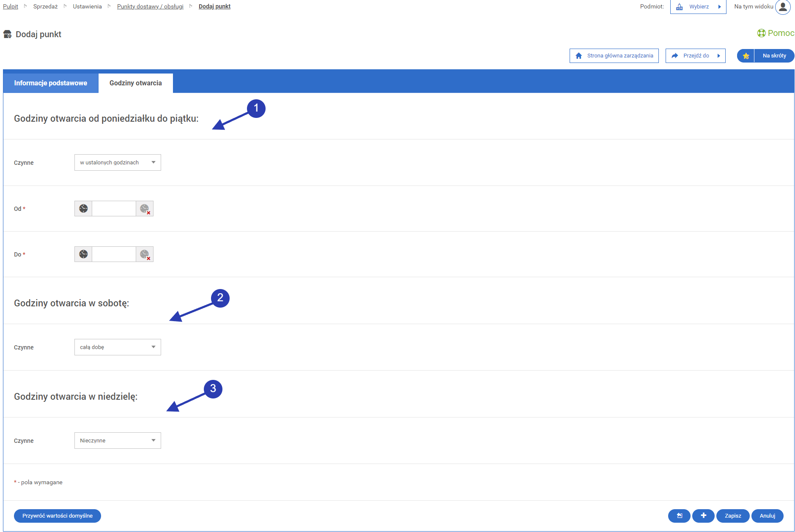The width and height of the screenshot is (795, 532).
Task: Click the star icon on Na skróty
Action: pos(746,56)
